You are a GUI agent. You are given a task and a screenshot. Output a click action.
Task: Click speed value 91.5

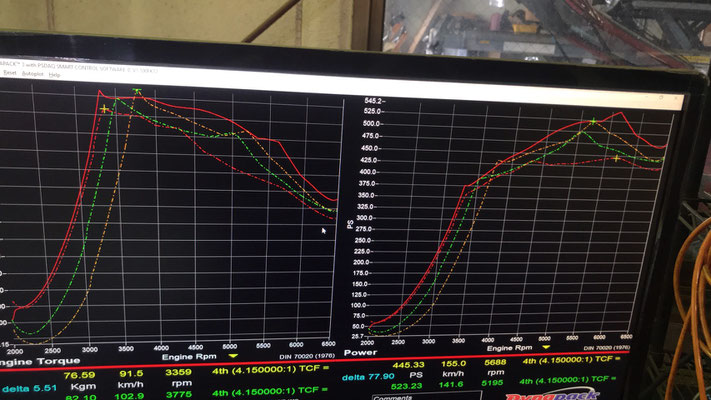tap(131, 374)
